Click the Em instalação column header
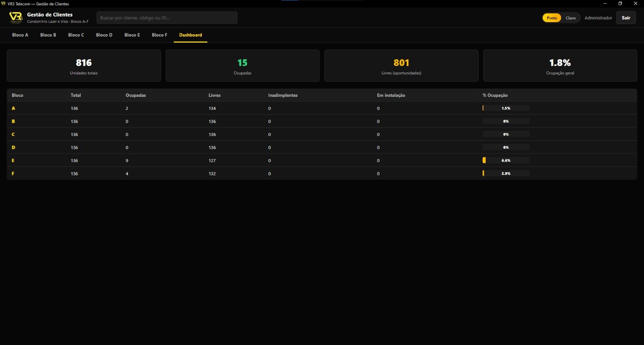Viewport: 644px width, 345px height. tap(391, 95)
